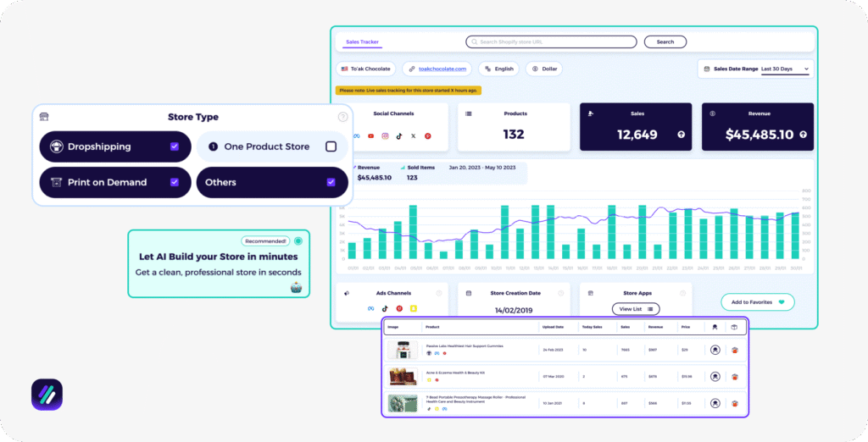Click the TikTok icon under Social Channels
Screen dimensions: 868x442
coord(399,135)
